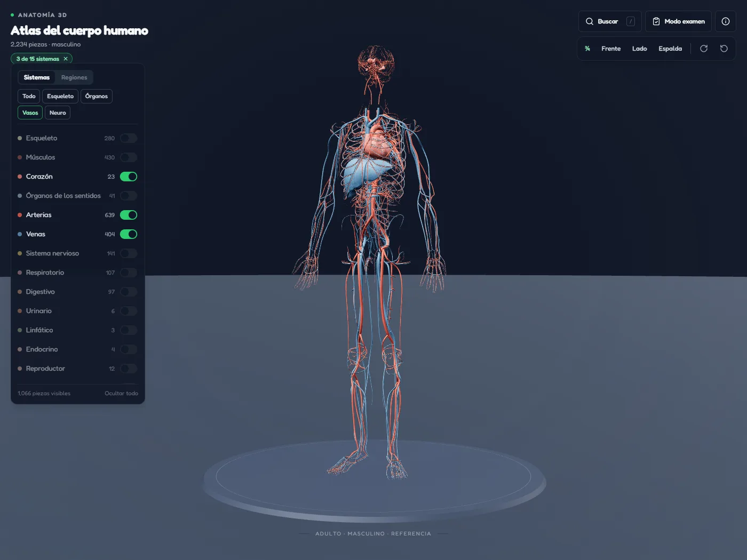Click the 'Arterias' row label
Screen dimensions: 747x560
click(x=39, y=215)
